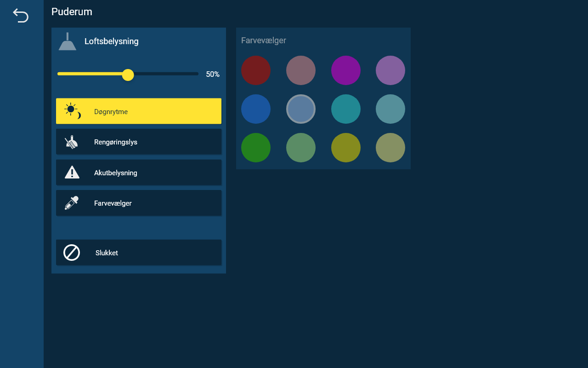Image resolution: width=588 pixels, height=368 pixels.
Task: Click the Akutbelysning warning triangle icon
Action: pyautogui.click(x=72, y=172)
